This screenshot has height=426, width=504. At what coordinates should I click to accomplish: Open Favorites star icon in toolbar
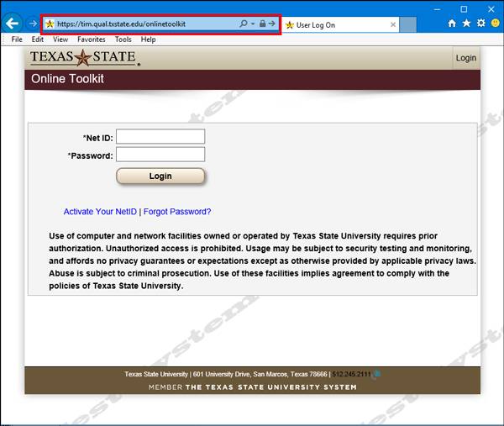pyautogui.click(x=466, y=24)
